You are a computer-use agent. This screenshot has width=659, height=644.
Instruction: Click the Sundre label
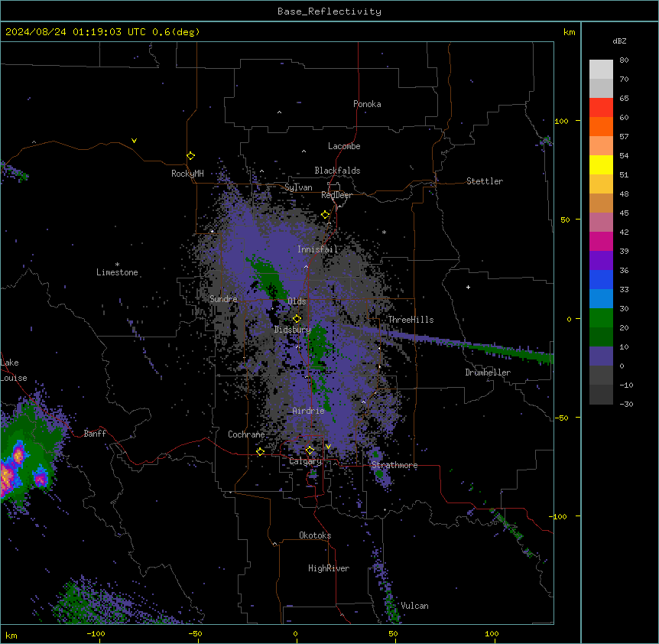click(x=223, y=299)
